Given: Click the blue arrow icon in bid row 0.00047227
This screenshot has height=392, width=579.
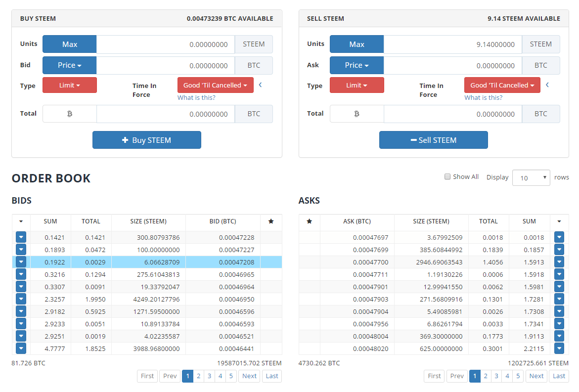Looking at the screenshot, I should pyautogui.click(x=21, y=250).
